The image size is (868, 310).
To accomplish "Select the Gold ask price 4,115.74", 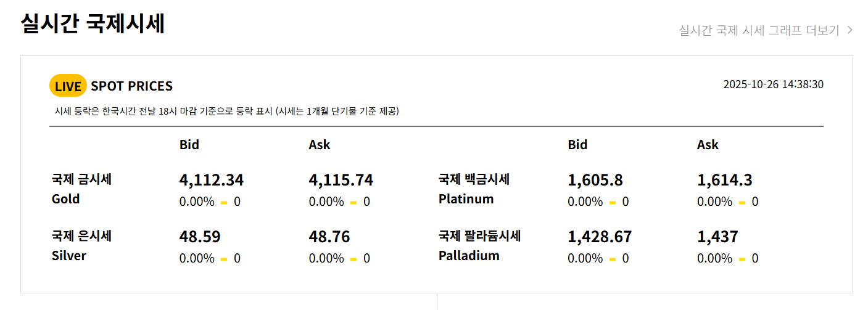I will 341,180.
